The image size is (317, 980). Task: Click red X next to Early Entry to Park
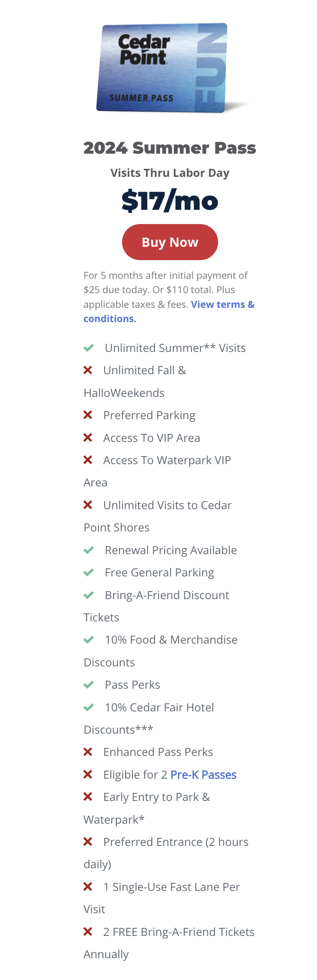pos(88,797)
